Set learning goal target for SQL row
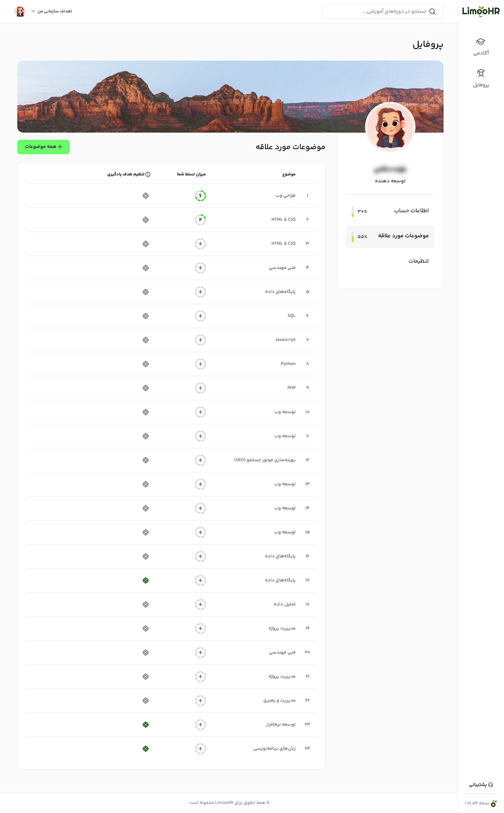The image size is (504, 813). coord(146,316)
